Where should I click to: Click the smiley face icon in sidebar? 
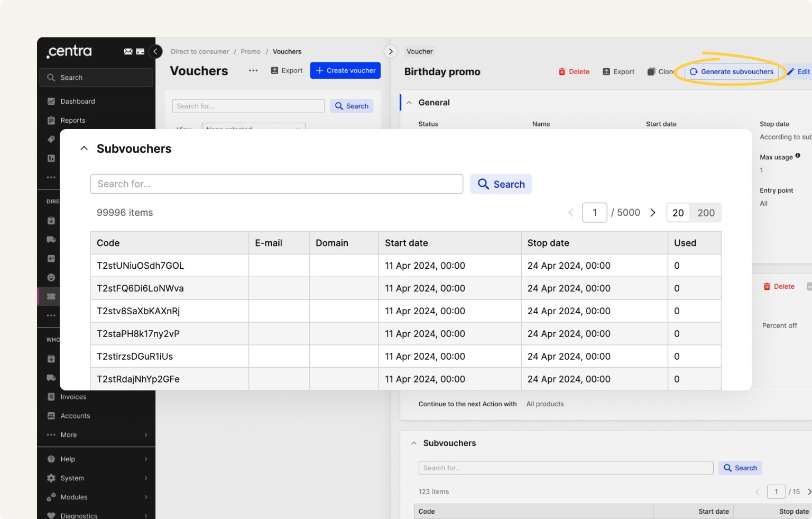[x=51, y=277]
